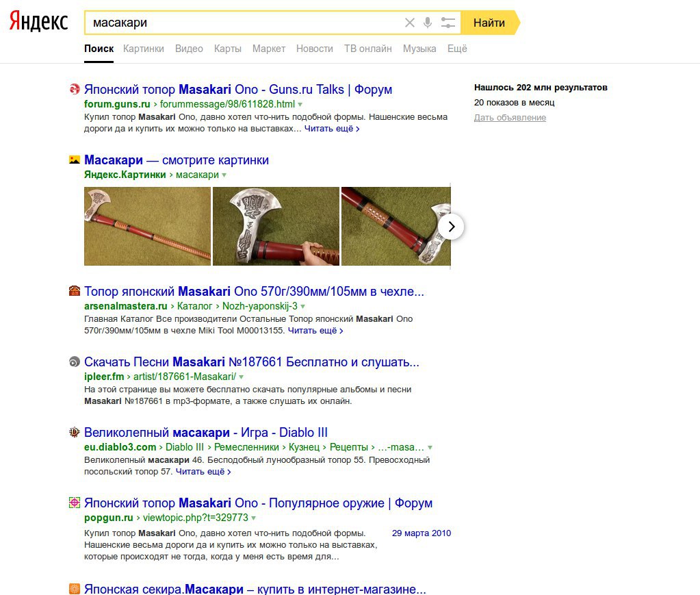Go to the Новости tab
Image resolution: width=700 pixels, height=595 pixels.
(x=315, y=49)
